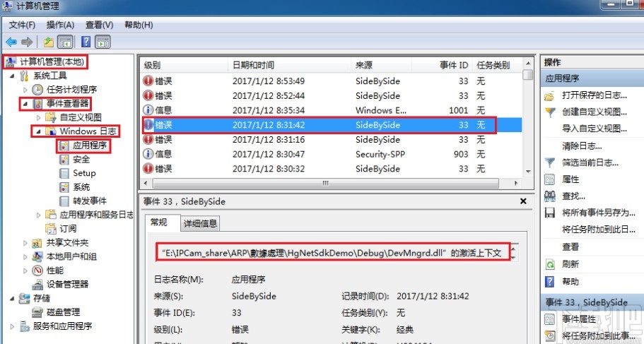Toggle the show/hide console tree icon

pyautogui.click(x=65, y=42)
